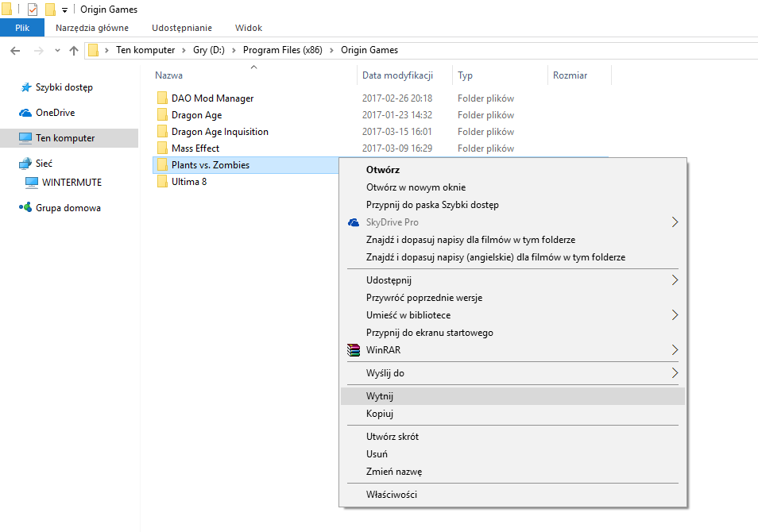
Task: Click the Ultima 8 folder icon
Action: click(x=162, y=182)
